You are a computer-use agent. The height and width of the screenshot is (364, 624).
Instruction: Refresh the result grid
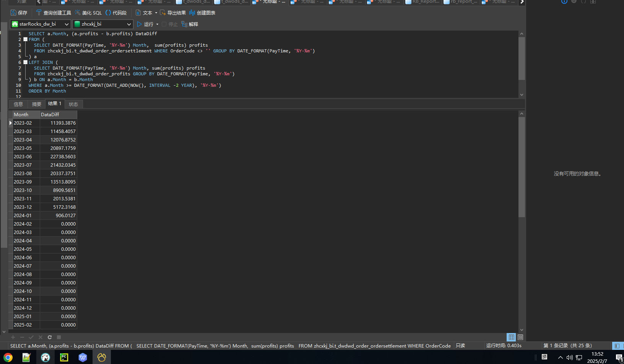[50, 337]
